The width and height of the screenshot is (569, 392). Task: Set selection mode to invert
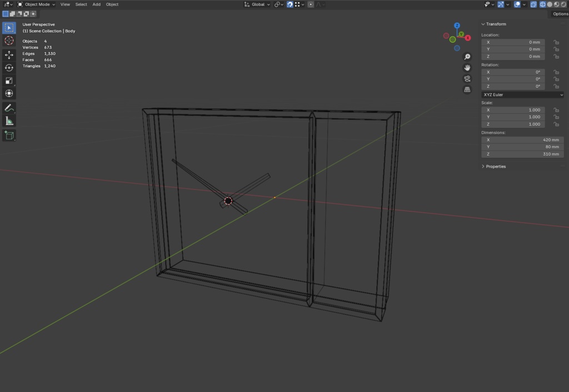26,14
